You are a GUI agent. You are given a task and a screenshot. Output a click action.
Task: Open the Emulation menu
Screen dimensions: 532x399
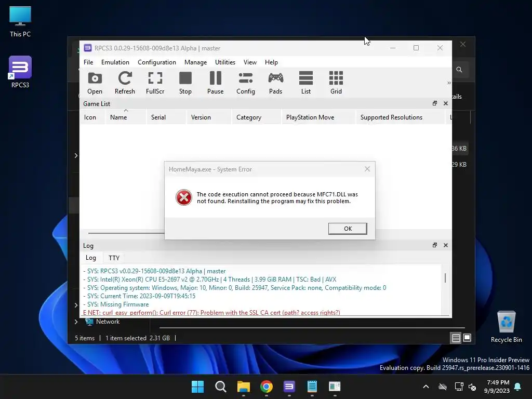click(115, 62)
